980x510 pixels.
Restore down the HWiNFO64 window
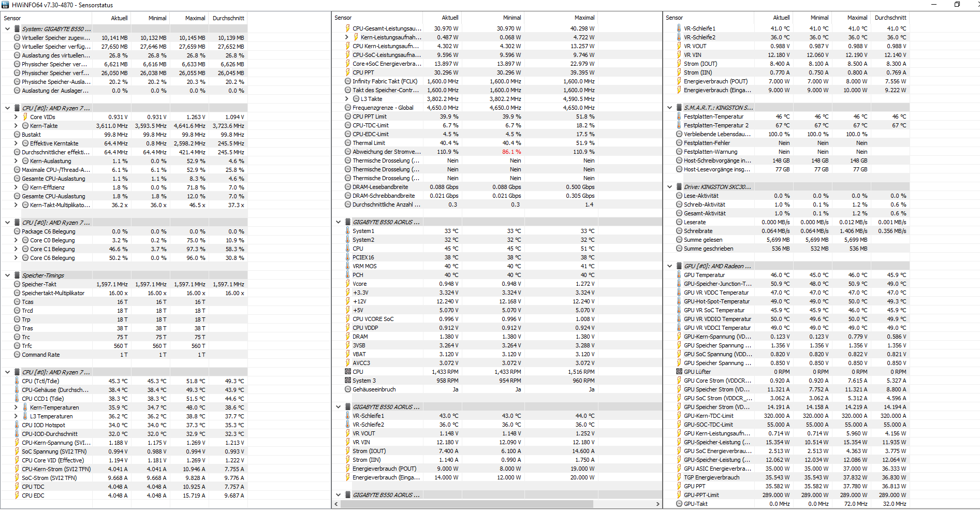point(957,5)
